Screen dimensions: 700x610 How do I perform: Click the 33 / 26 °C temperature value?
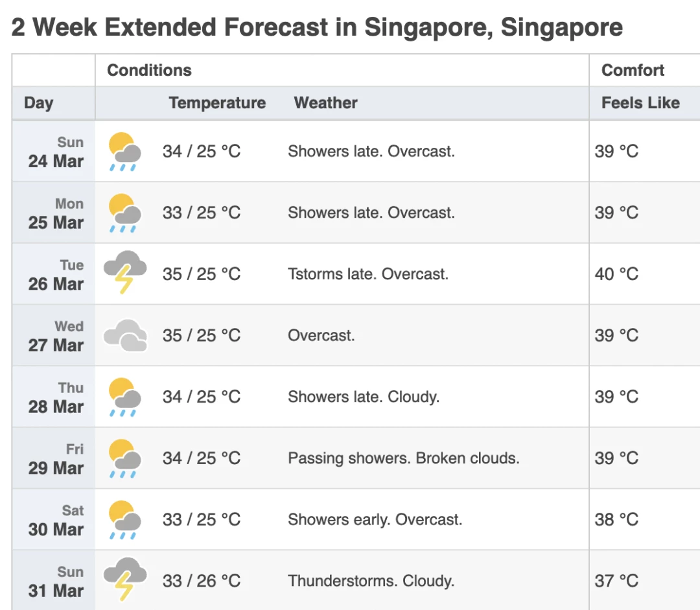tap(202, 581)
